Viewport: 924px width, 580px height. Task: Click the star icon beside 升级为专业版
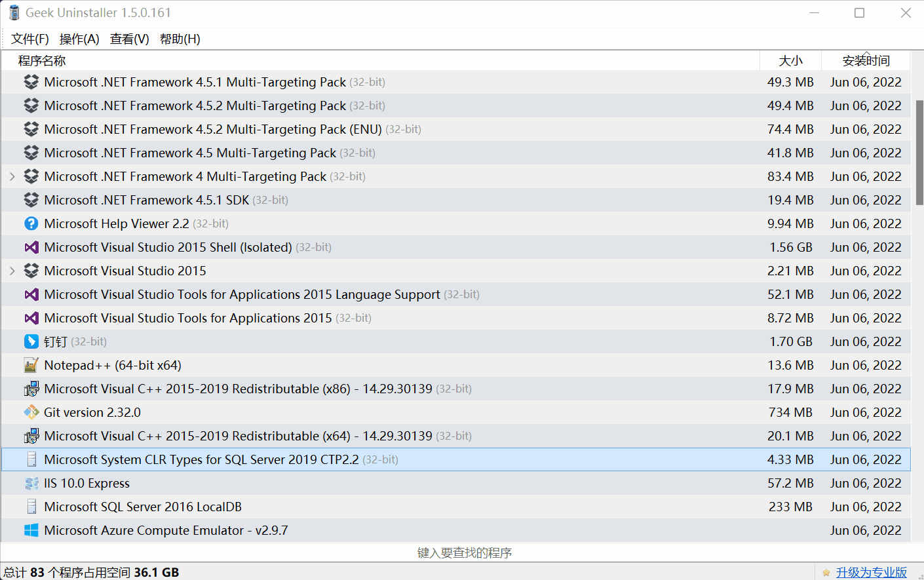[x=826, y=573]
